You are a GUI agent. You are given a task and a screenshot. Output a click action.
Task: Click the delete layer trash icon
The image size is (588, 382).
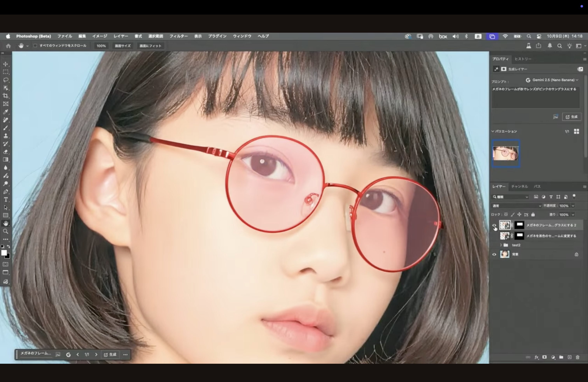click(578, 357)
